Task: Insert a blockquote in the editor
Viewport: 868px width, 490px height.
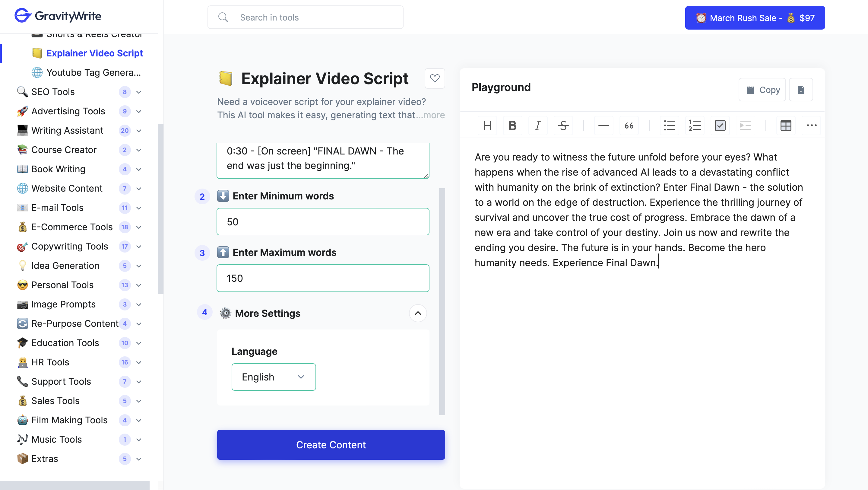Action: (x=629, y=126)
